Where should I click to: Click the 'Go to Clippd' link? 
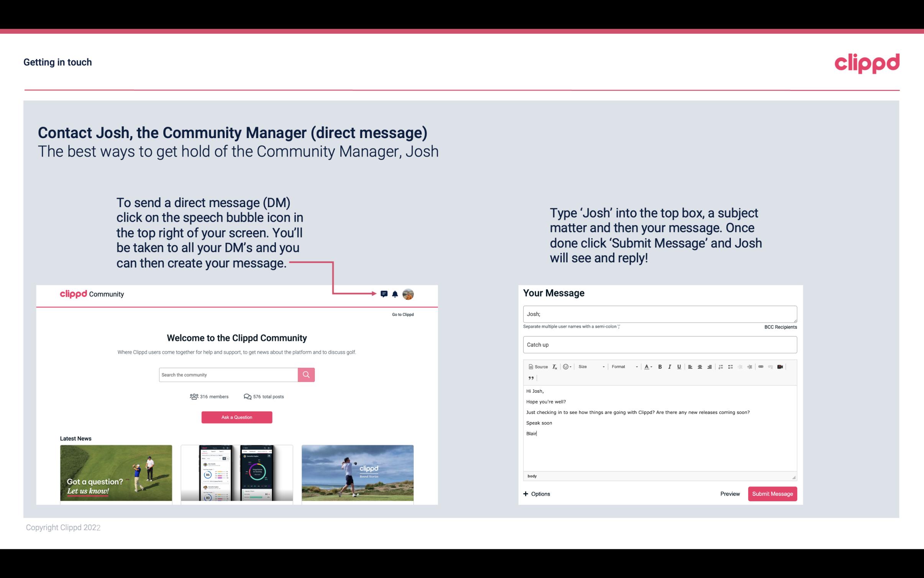[x=402, y=314]
